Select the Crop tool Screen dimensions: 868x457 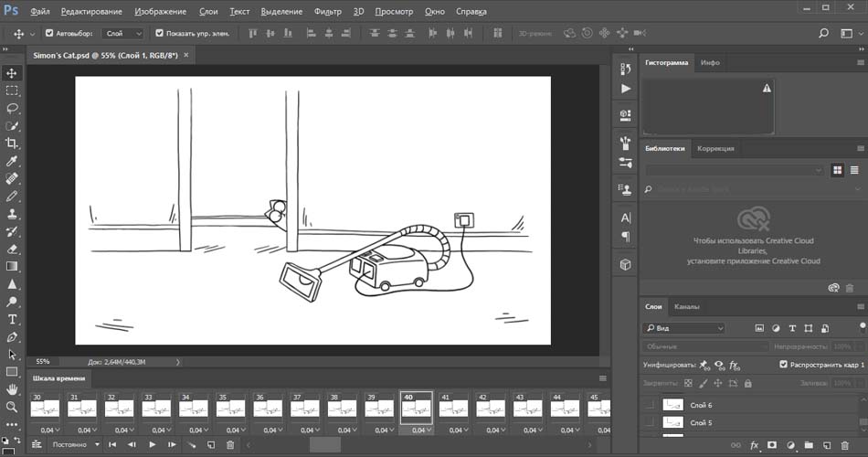(x=12, y=143)
